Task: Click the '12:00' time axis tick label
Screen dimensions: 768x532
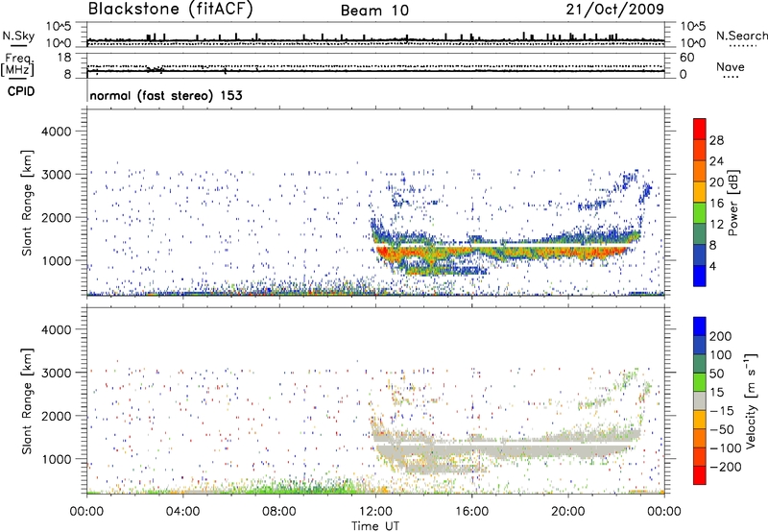Action: pyautogui.click(x=375, y=512)
